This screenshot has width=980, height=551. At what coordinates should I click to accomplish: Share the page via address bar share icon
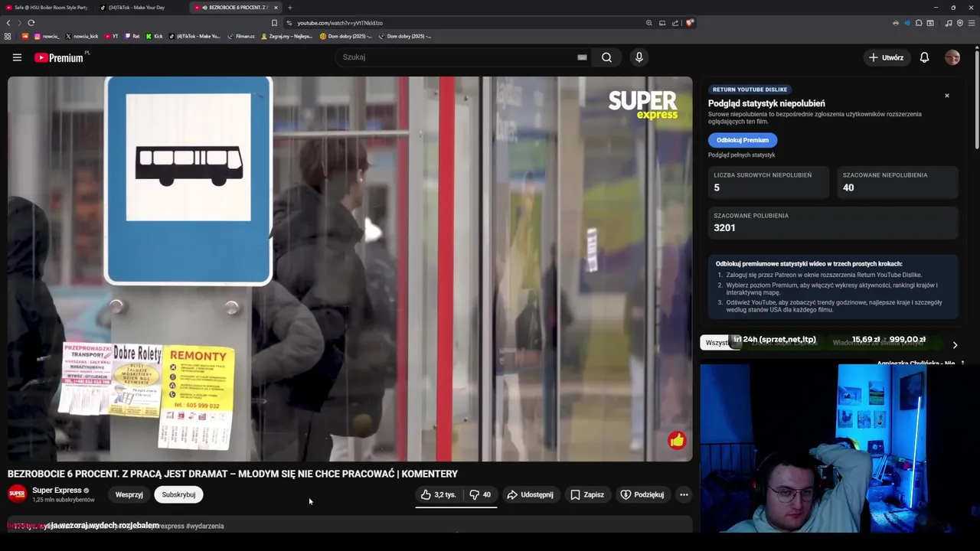pos(675,23)
